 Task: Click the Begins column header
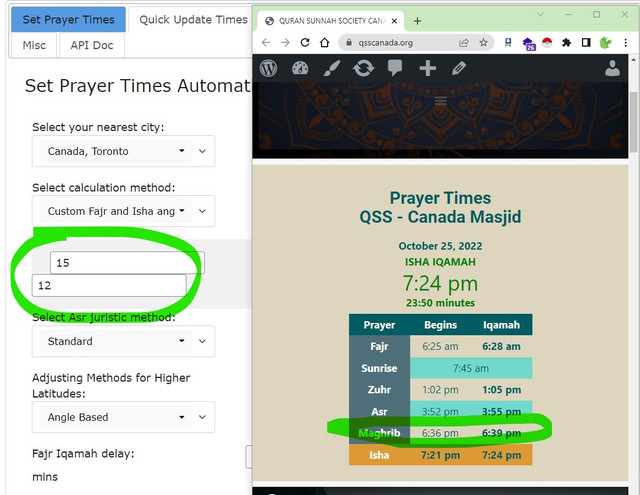440,325
